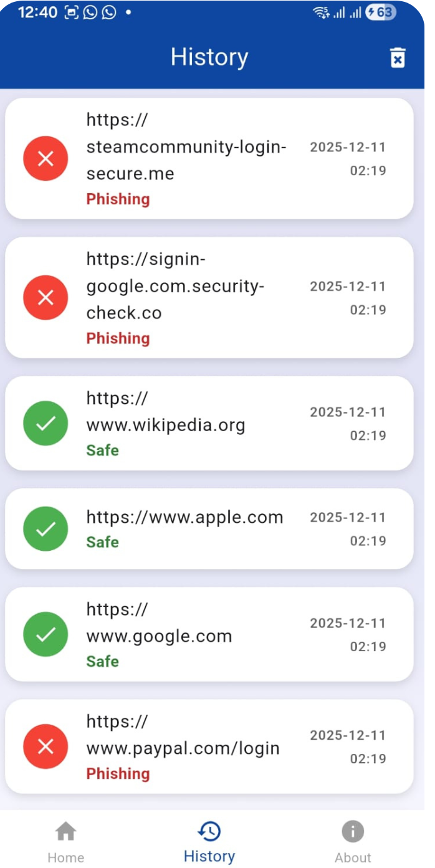
Task: Click Safe label under www.apple.com
Action: (102, 542)
